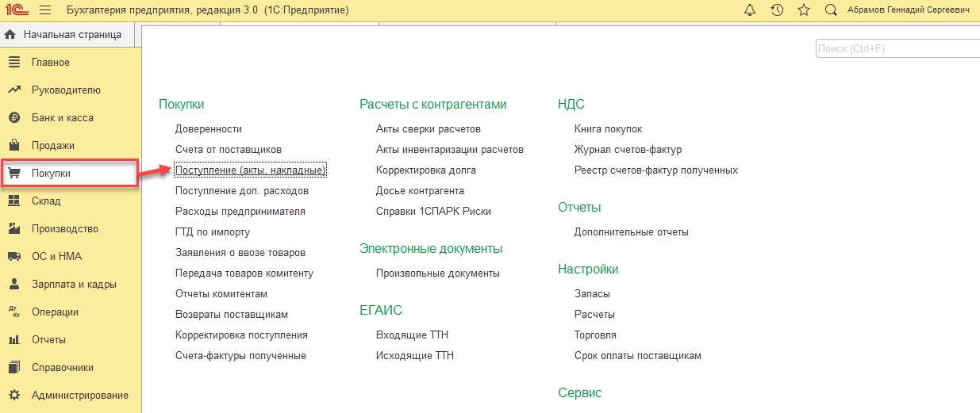Click the Операции Дт/Кт icon
980x413 pixels.
point(13,312)
